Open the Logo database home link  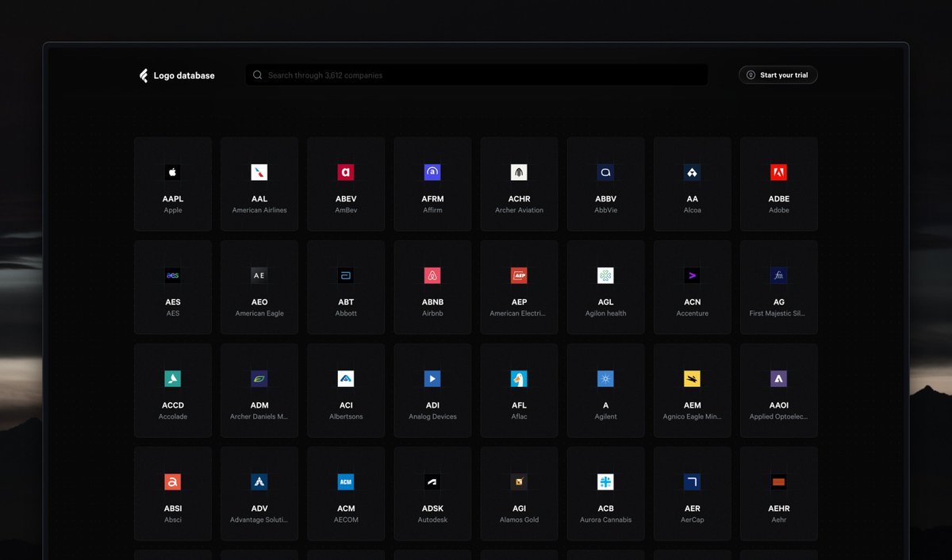(x=177, y=75)
